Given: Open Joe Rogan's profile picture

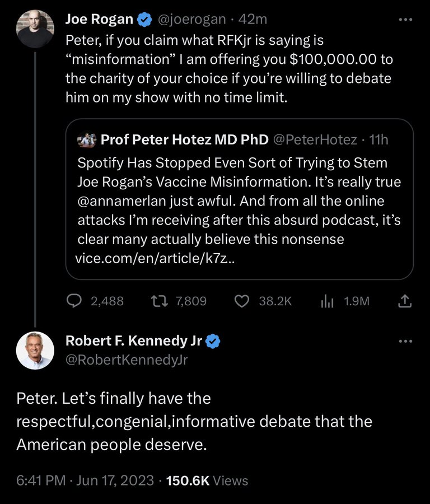Looking at the screenshot, I should click(x=35, y=29).
